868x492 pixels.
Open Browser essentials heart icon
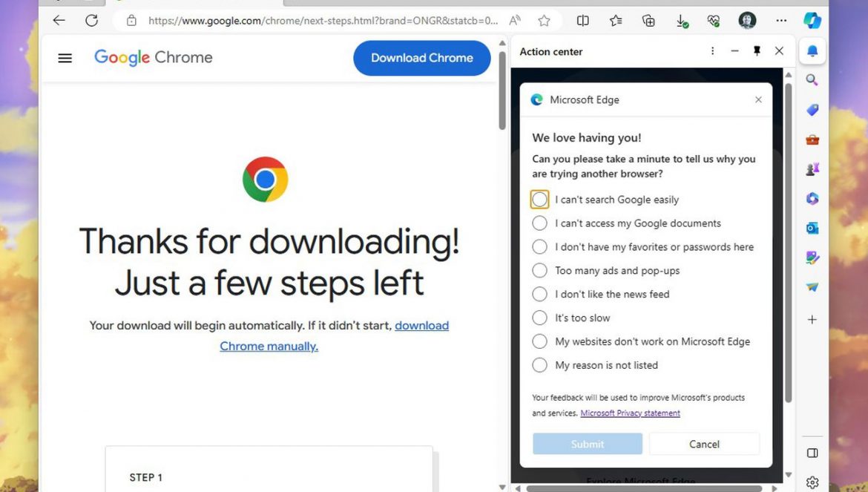click(x=714, y=21)
